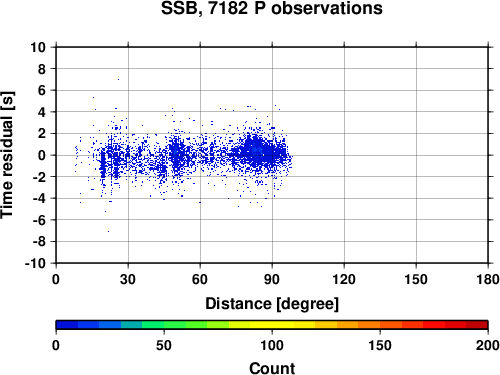The height and width of the screenshot is (375, 500).
Task: Select the 'Distance [degree]' x-axis label
Action: pyautogui.click(x=272, y=304)
